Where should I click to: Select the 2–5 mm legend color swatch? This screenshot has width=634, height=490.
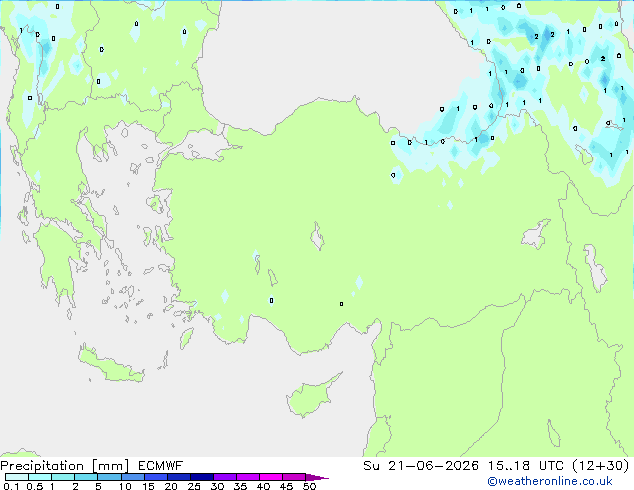coord(86,477)
